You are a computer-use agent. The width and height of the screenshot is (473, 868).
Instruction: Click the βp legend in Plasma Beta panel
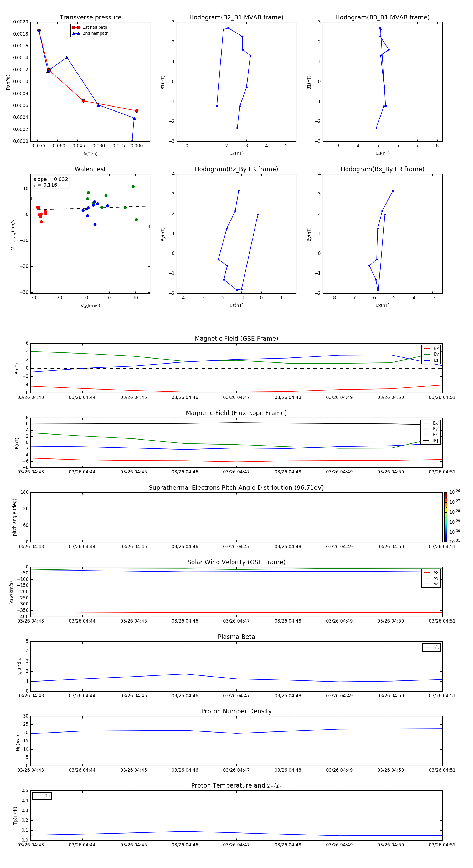(431, 647)
